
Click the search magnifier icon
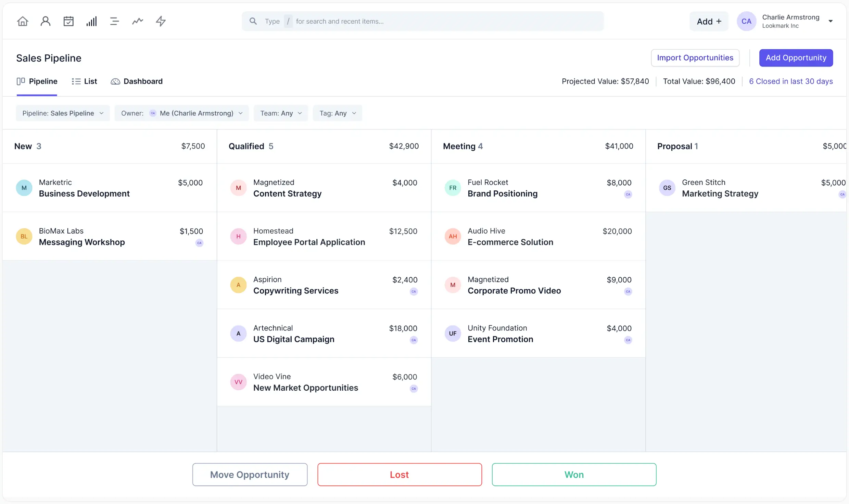click(x=253, y=21)
